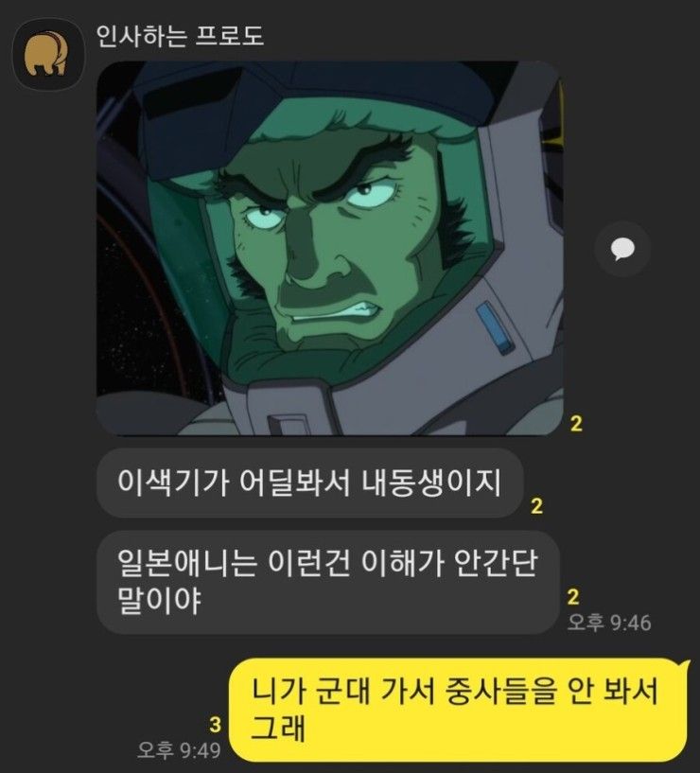The image size is (700, 773).
Task: Click the 오후 9:49 timestamp
Action: [x=179, y=750]
